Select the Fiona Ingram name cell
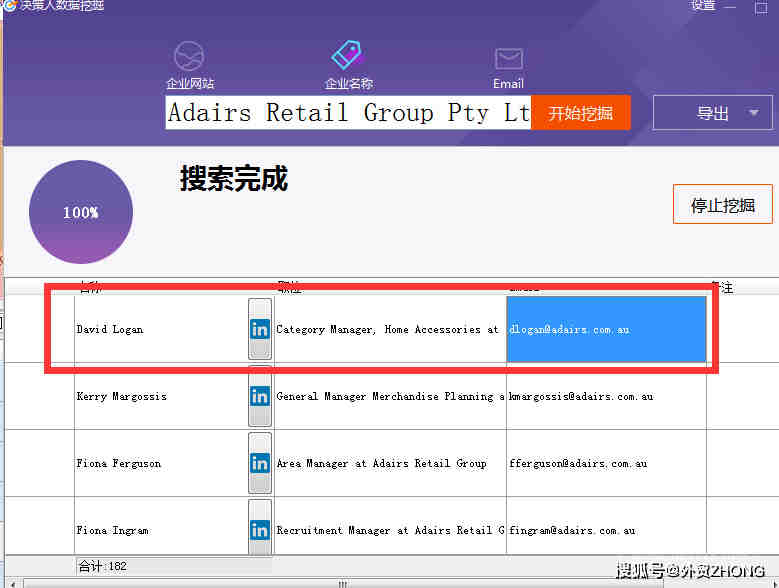779x588 pixels. (x=161, y=528)
